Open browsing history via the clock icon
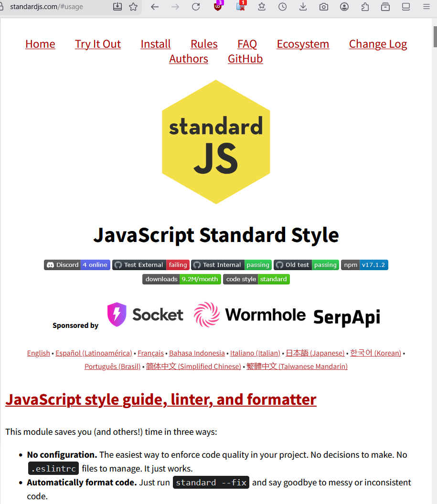Viewport: 437px width, 504px height. (282, 7)
